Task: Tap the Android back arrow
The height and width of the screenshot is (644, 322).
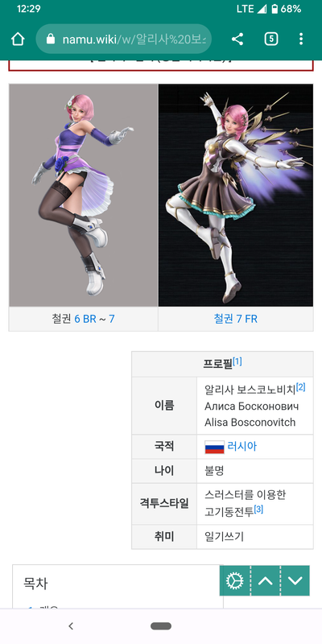Action: [71, 626]
